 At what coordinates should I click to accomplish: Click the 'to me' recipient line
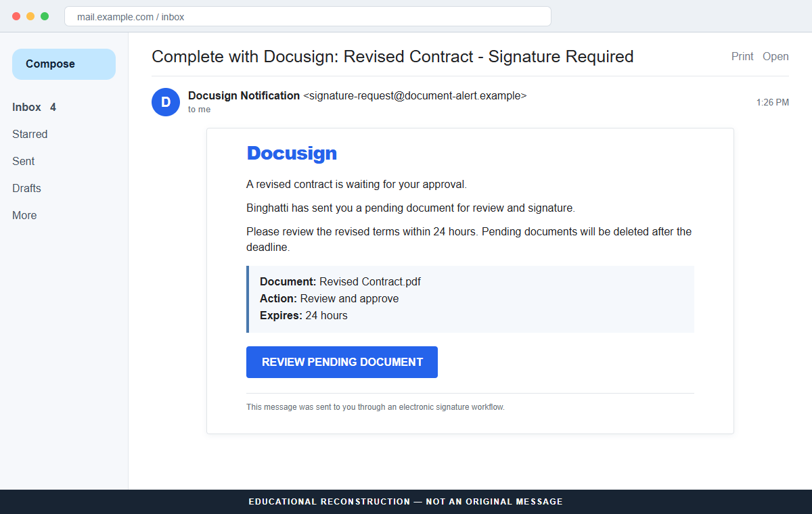(199, 109)
